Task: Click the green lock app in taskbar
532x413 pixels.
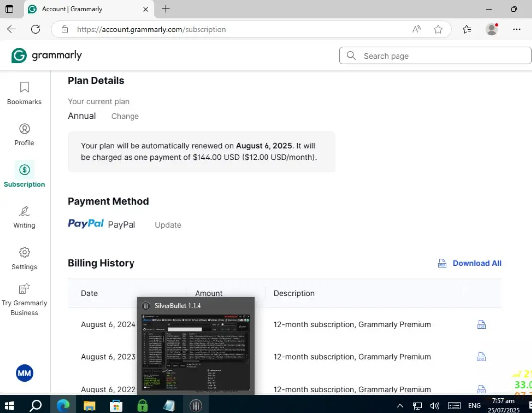Action: [x=142, y=405]
